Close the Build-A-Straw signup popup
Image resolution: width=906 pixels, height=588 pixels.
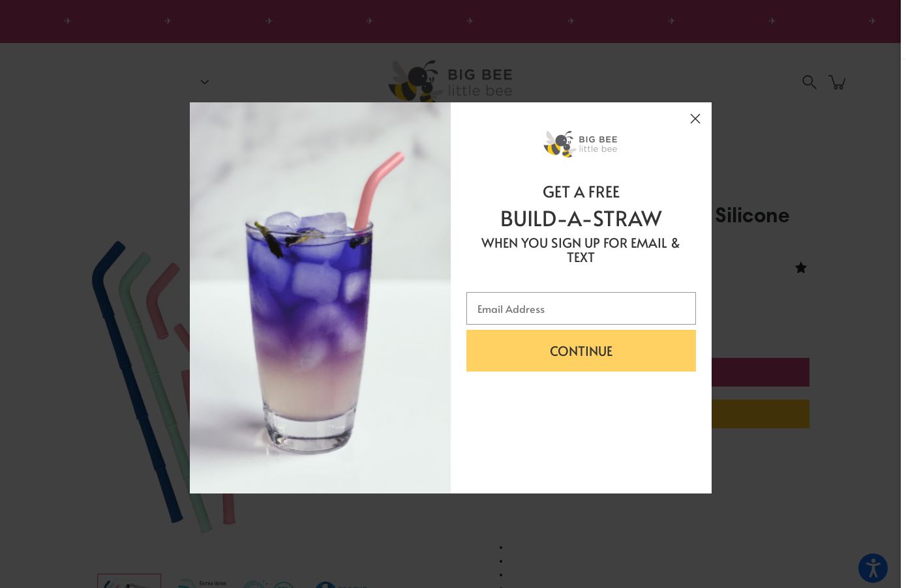[x=695, y=119]
